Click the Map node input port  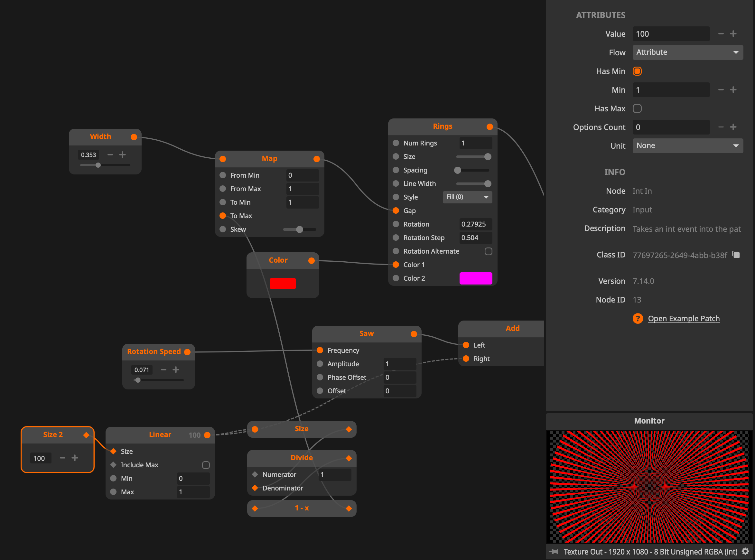click(223, 159)
